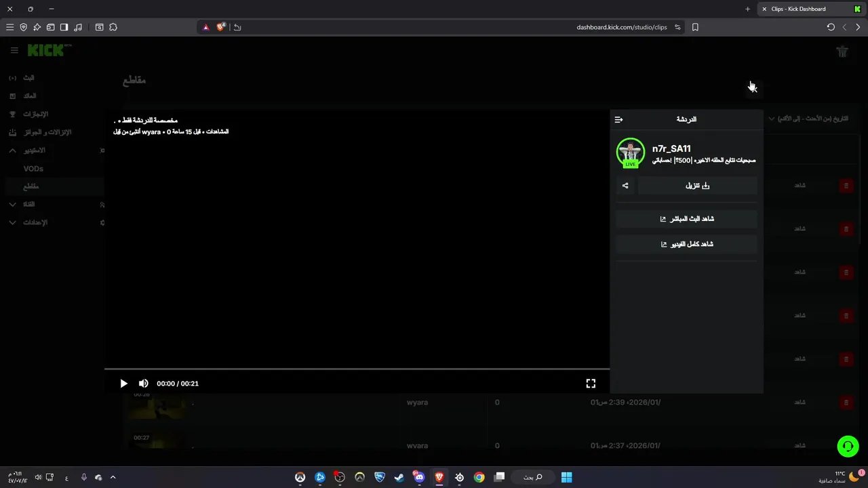868x488 pixels.
Task: Open the browser extensions puzzle icon
Action: (x=113, y=27)
